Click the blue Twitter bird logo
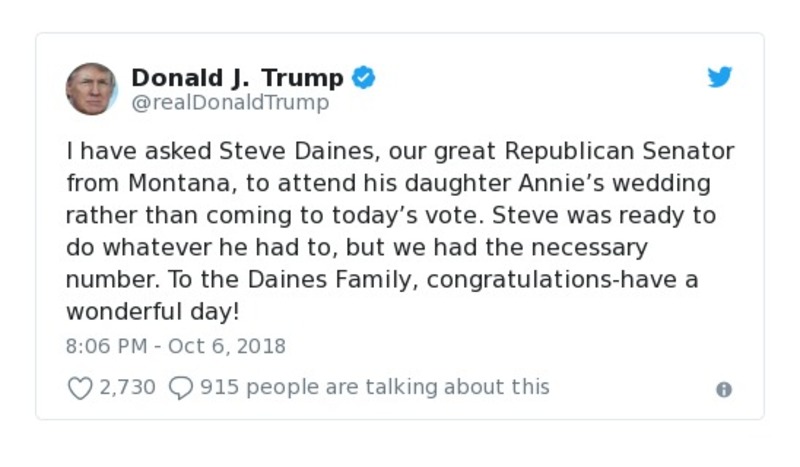The width and height of the screenshot is (800, 467). [720, 78]
